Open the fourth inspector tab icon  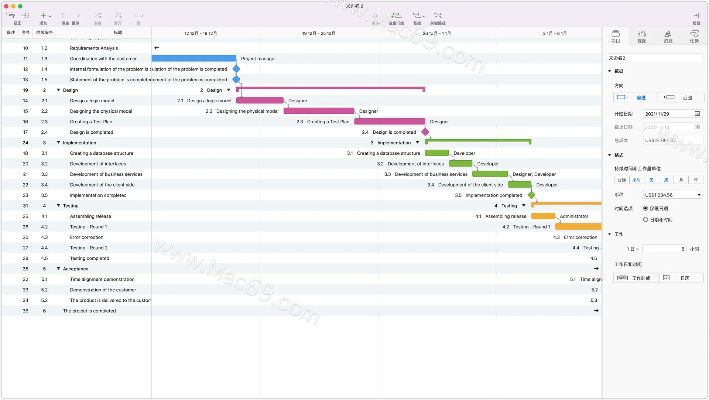coord(693,36)
